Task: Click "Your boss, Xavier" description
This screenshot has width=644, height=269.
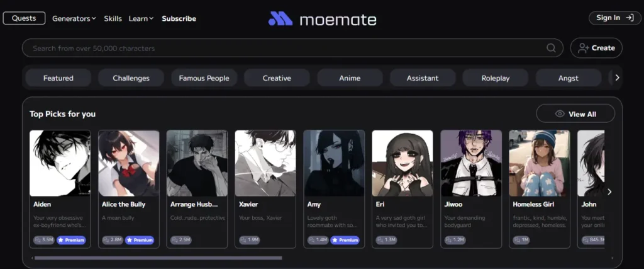Action: 260,217
